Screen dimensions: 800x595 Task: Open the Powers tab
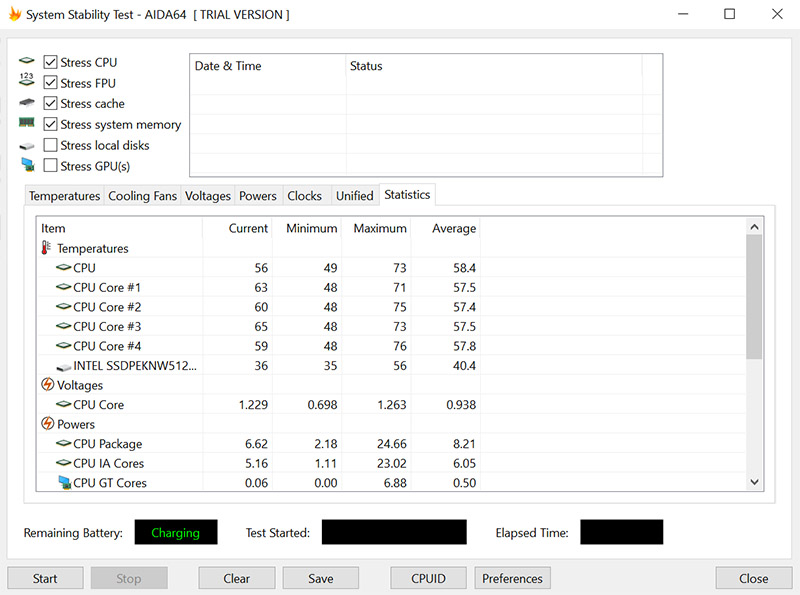pos(258,196)
